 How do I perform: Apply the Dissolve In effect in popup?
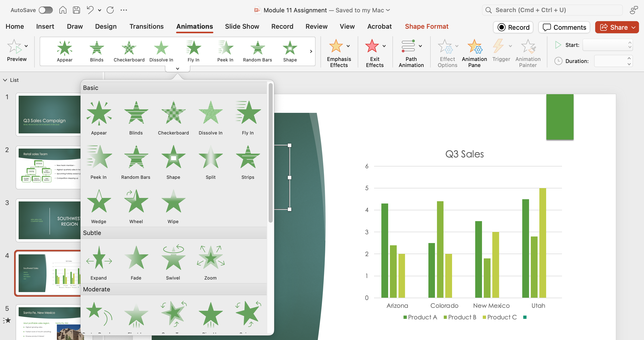click(x=211, y=118)
